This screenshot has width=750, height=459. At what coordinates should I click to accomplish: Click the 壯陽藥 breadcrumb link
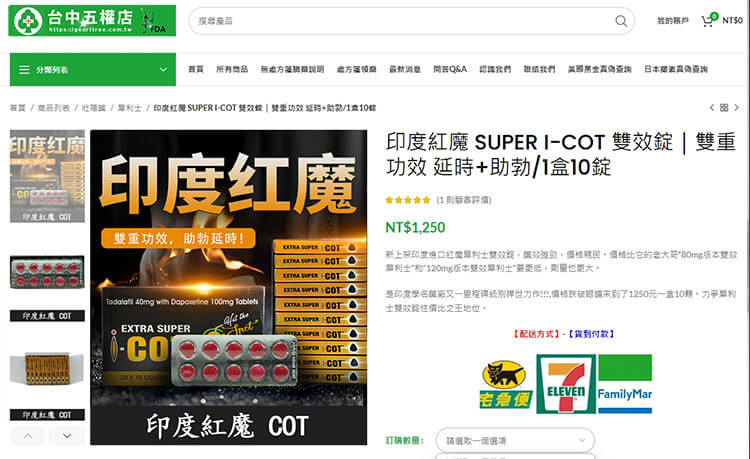93,108
